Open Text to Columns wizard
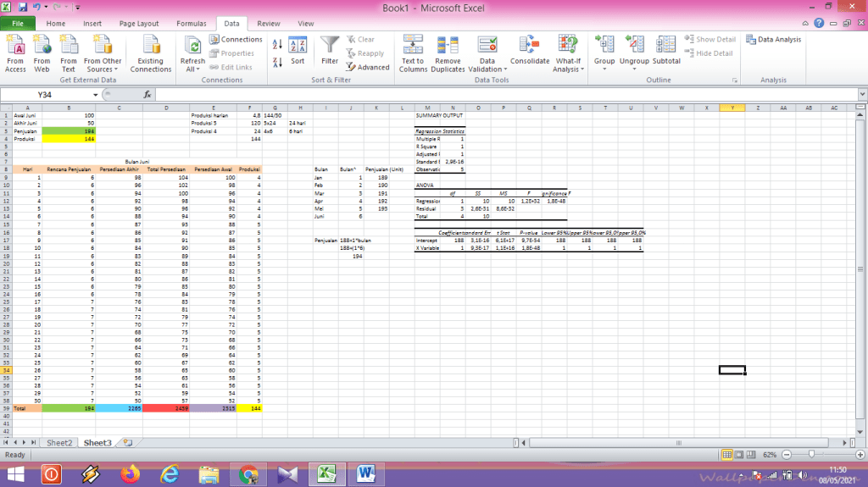The image size is (868, 487). click(x=413, y=53)
